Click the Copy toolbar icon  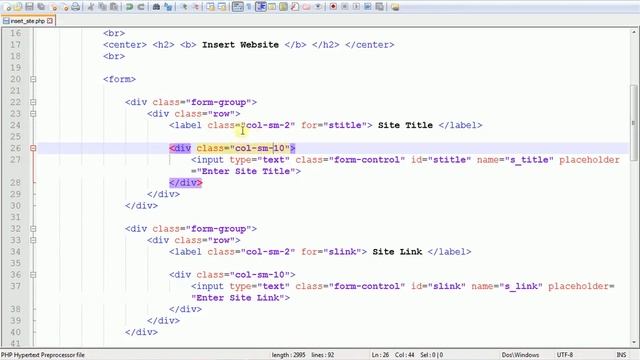(103, 7)
